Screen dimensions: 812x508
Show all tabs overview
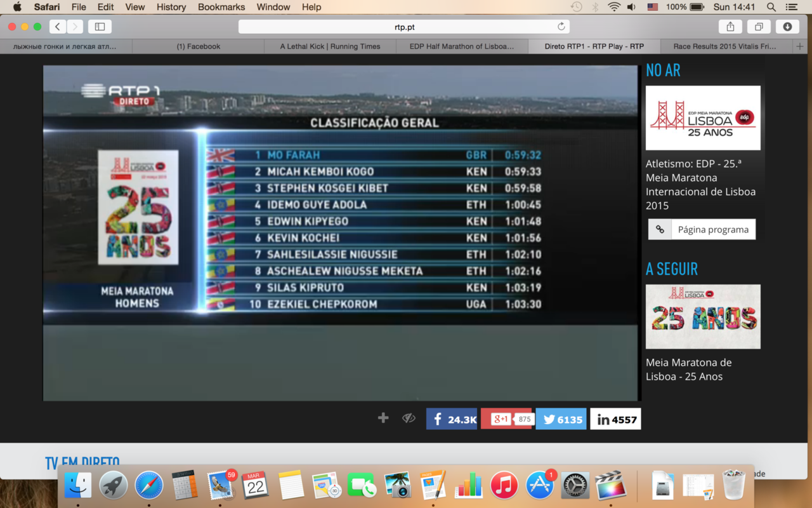coord(759,27)
